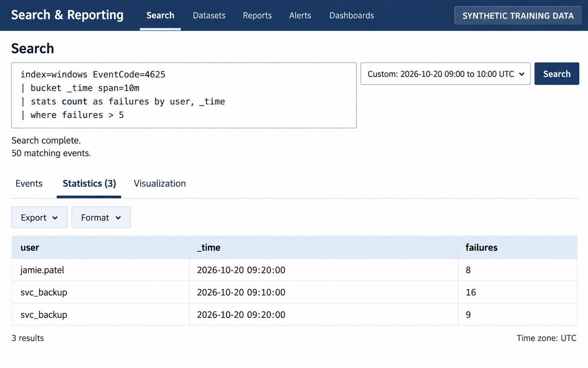This screenshot has height=368, width=588.
Task: Run the query with the Search button
Action: (x=556, y=74)
